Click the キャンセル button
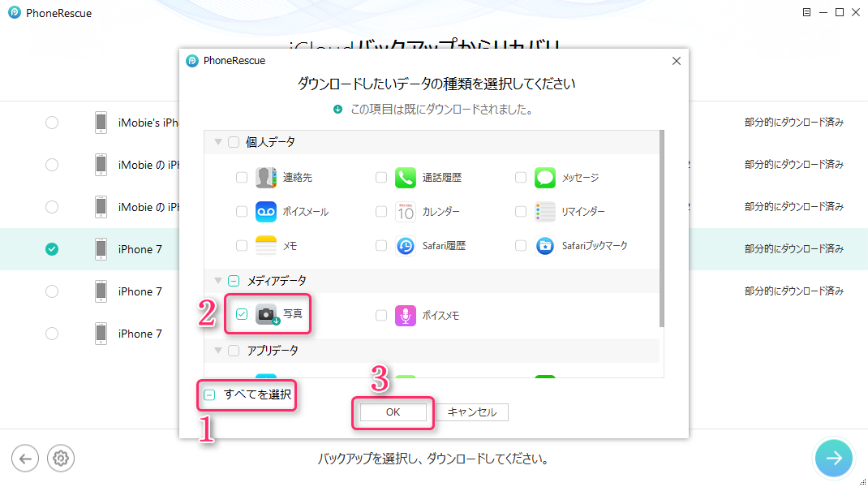The width and height of the screenshot is (868, 487). pyautogui.click(x=471, y=412)
